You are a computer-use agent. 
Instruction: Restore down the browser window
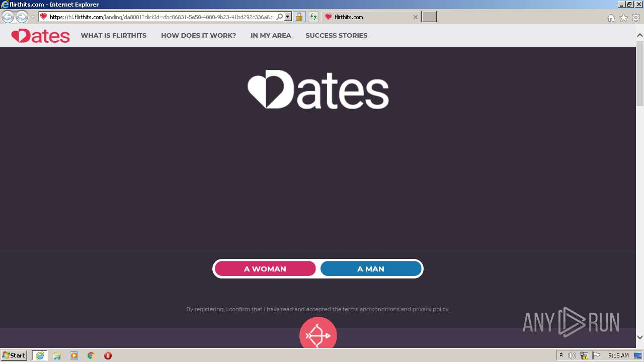(629, 5)
